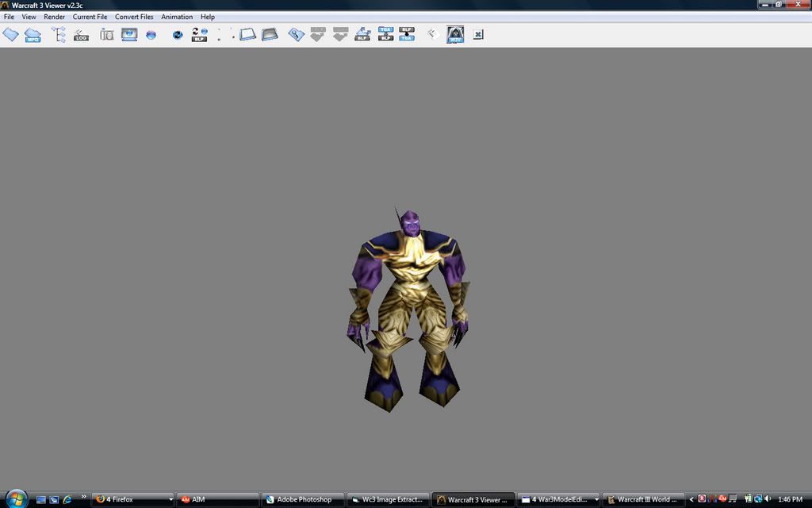Click the second greyed-out convert icon
The width and height of the screenshot is (812, 508).
(340, 35)
